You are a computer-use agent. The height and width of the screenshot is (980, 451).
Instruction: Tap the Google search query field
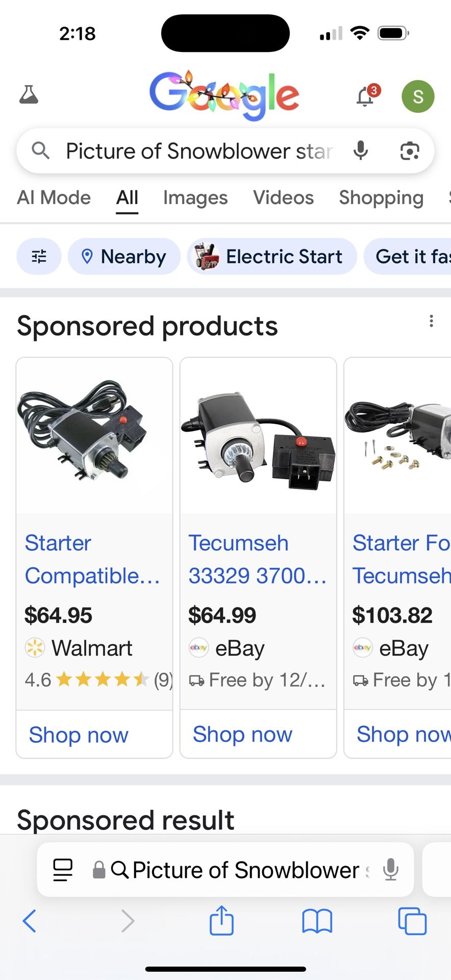point(199,151)
